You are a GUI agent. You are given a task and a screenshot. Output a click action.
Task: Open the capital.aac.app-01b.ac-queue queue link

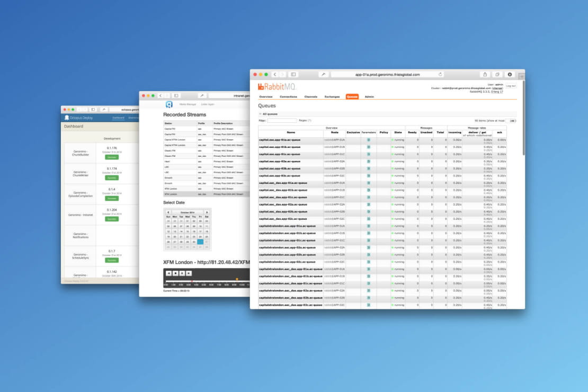click(x=279, y=147)
